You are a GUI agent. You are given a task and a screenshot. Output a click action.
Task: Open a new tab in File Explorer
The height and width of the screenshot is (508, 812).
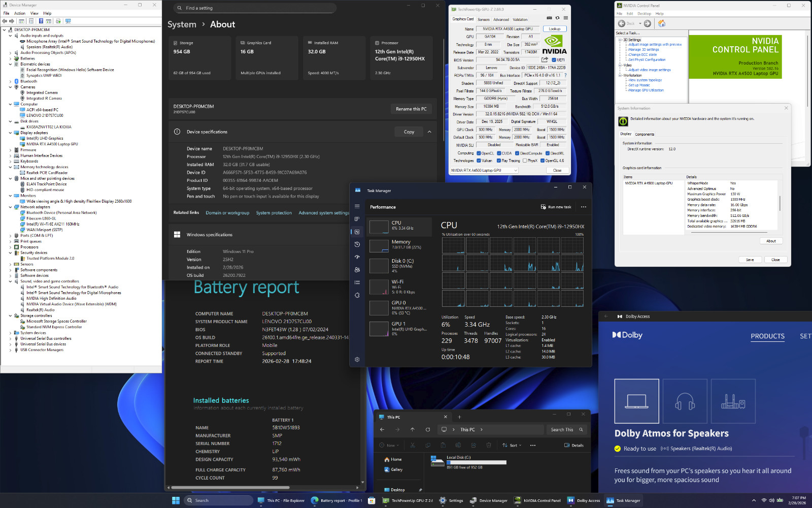(x=459, y=417)
